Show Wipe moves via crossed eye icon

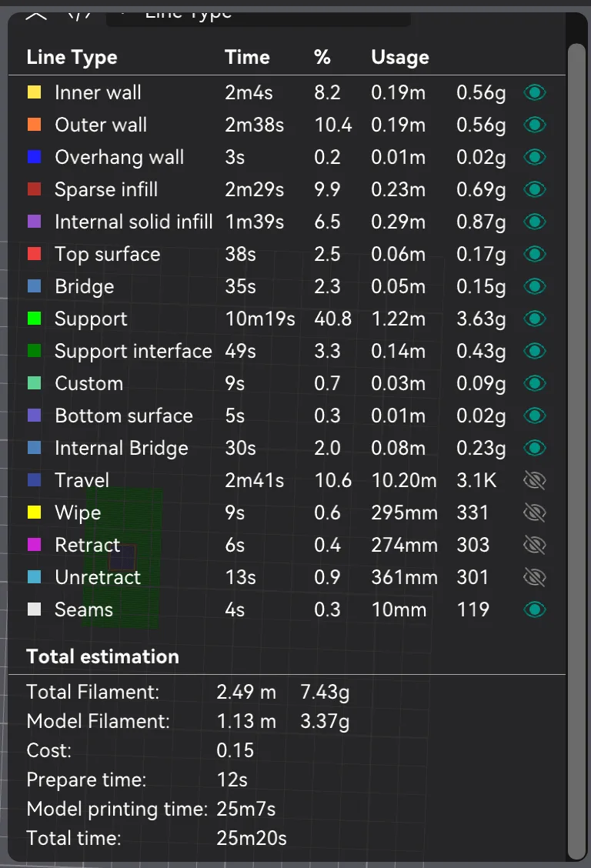click(535, 512)
